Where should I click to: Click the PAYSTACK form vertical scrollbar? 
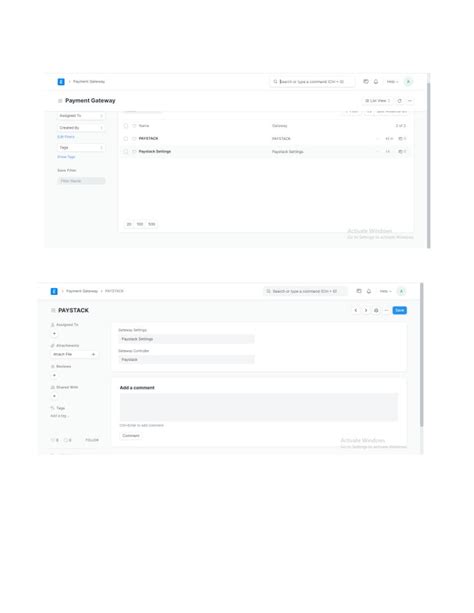[x=422, y=355]
